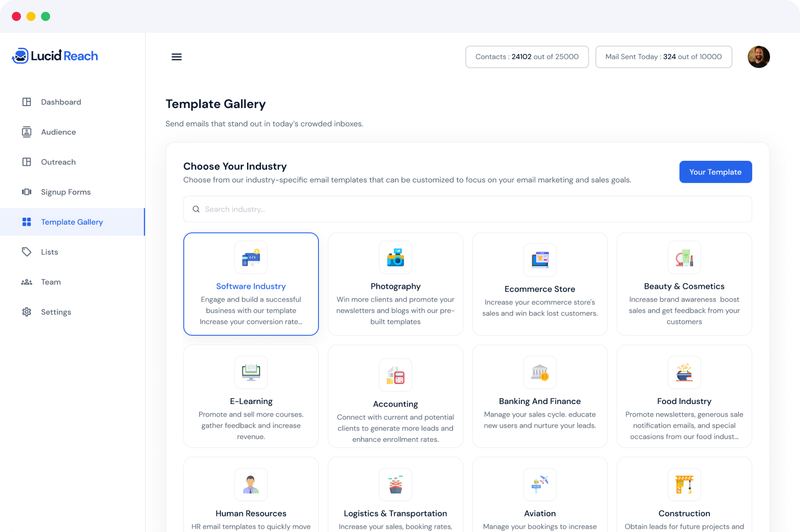Image resolution: width=800 pixels, height=532 pixels.
Task: Select the Software Industry card title
Action: (x=251, y=286)
